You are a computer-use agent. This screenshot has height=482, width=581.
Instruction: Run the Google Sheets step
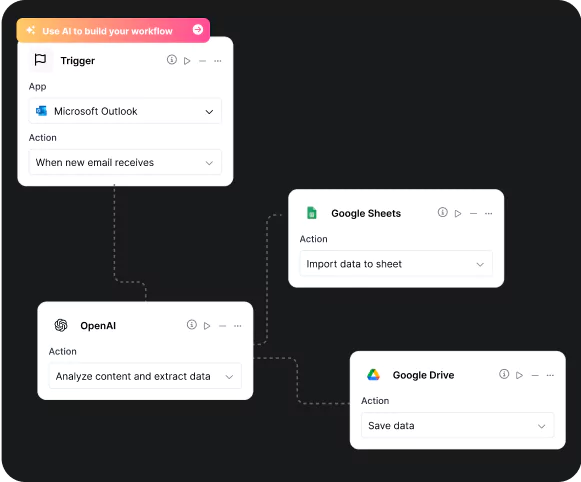pos(458,213)
